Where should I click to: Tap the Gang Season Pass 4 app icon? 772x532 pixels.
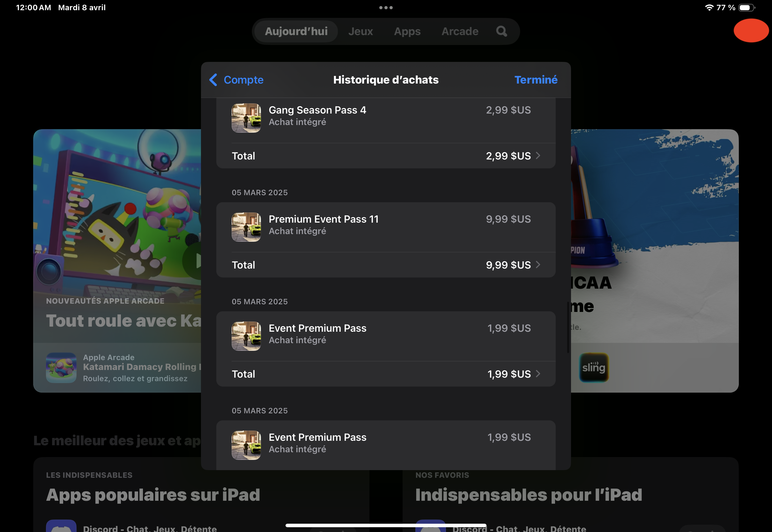(246, 118)
